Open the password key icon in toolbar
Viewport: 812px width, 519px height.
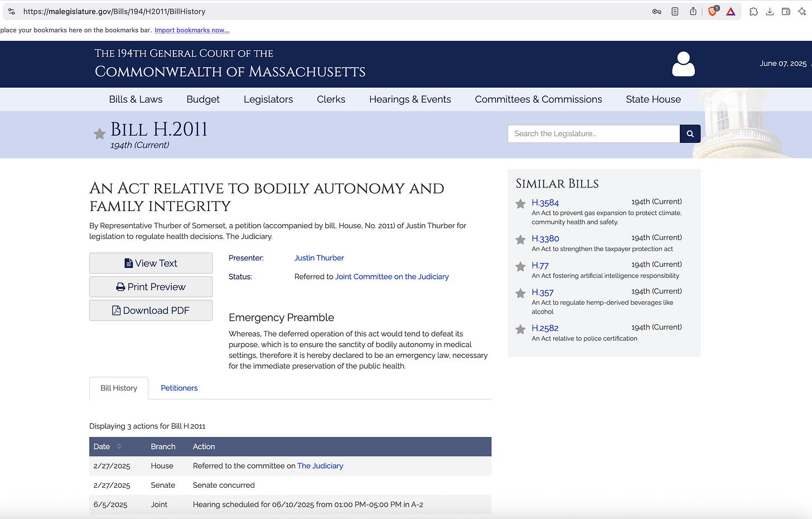(x=657, y=11)
